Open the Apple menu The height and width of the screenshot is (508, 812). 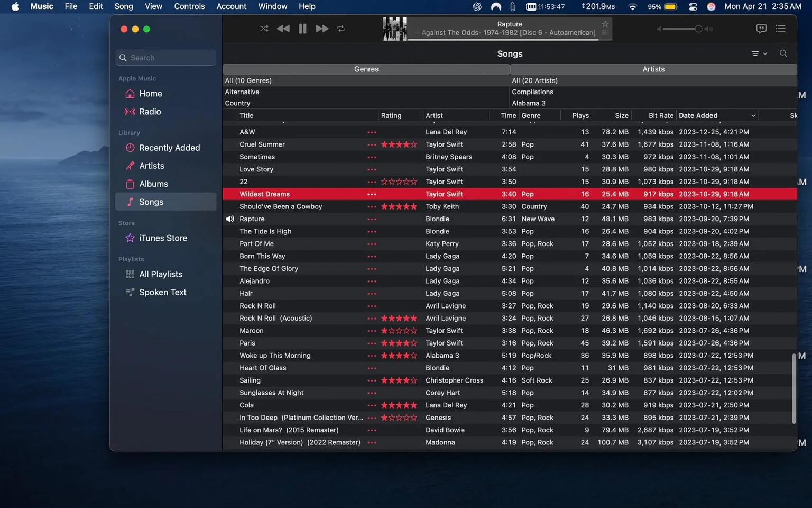pos(15,6)
